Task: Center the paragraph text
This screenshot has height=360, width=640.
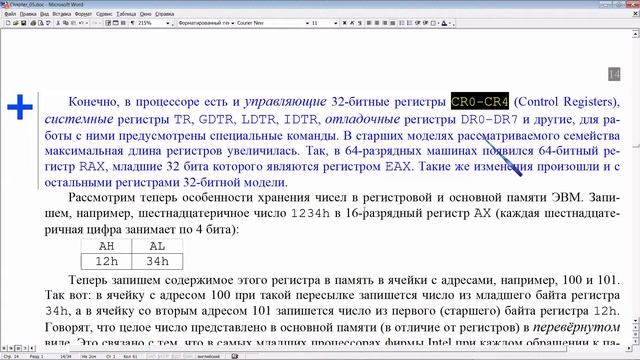Action: pyautogui.click(x=376, y=23)
